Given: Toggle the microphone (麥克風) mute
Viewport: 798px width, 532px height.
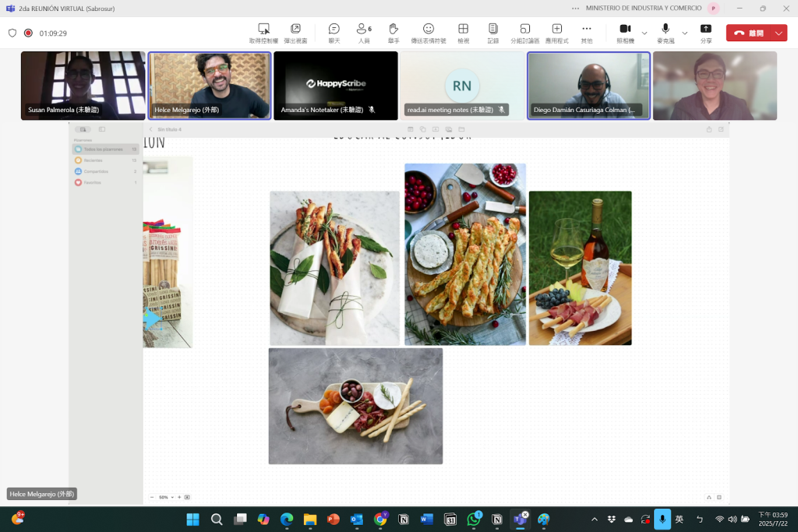Looking at the screenshot, I should coord(665,33).
